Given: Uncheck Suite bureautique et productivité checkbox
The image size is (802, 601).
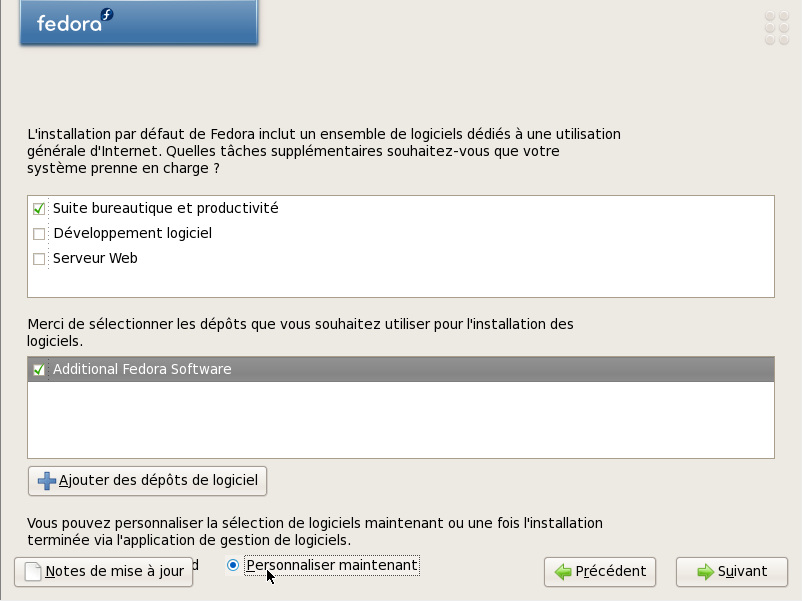Looking at the screenshot, I should point(39,209).
